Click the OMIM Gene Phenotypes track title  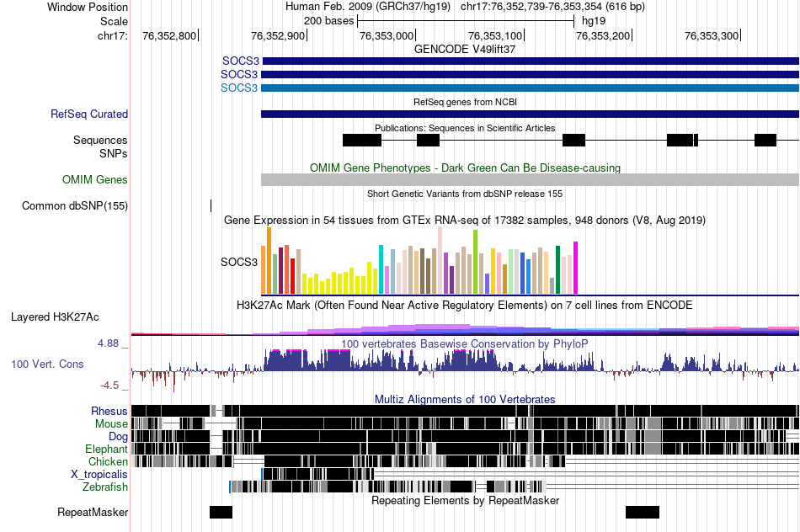click(465, 168)
